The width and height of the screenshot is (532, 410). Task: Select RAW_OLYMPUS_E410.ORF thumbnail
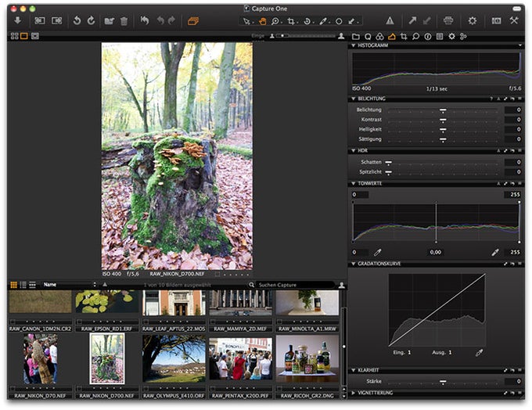tap(174, 358)
